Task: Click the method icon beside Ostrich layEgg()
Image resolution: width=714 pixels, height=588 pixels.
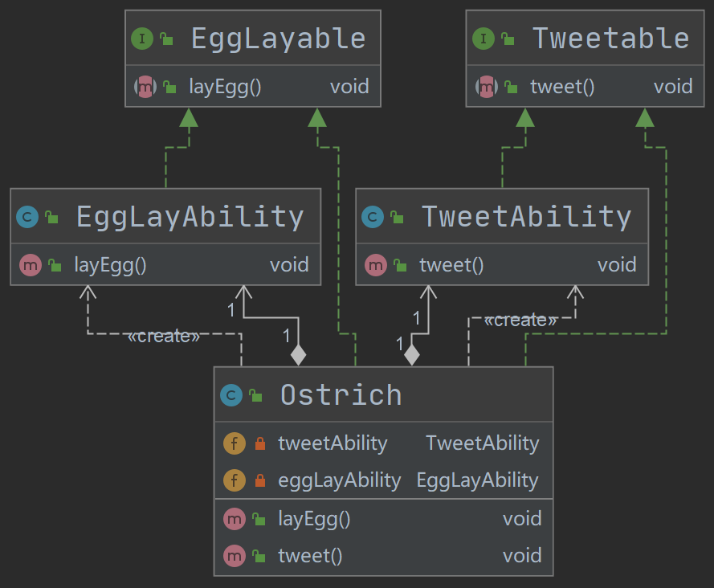Action: click(x=235, y=519)
